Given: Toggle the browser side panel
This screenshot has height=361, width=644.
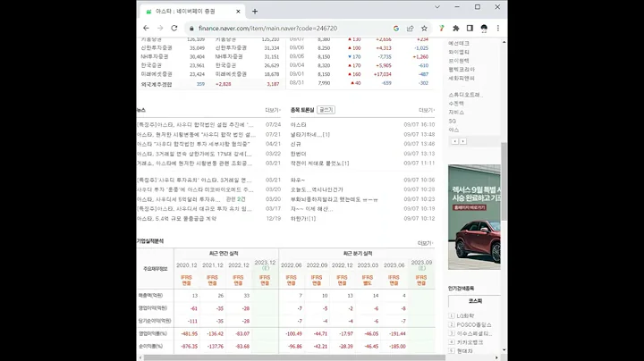Looking at the screenshot, I should tap(470, 29).
